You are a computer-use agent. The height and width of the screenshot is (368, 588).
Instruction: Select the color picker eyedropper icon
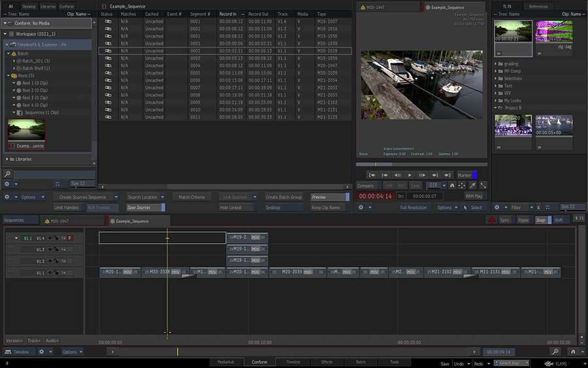(472, 186)
